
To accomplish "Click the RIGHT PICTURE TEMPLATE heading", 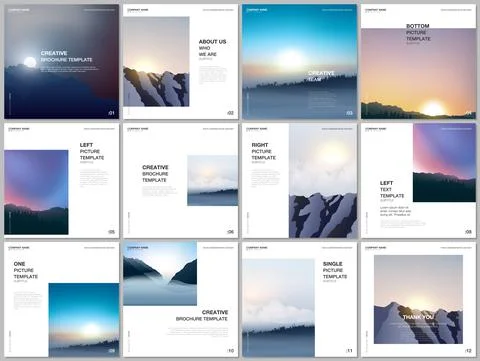I will pyautogui.click(x=264, y=151).
